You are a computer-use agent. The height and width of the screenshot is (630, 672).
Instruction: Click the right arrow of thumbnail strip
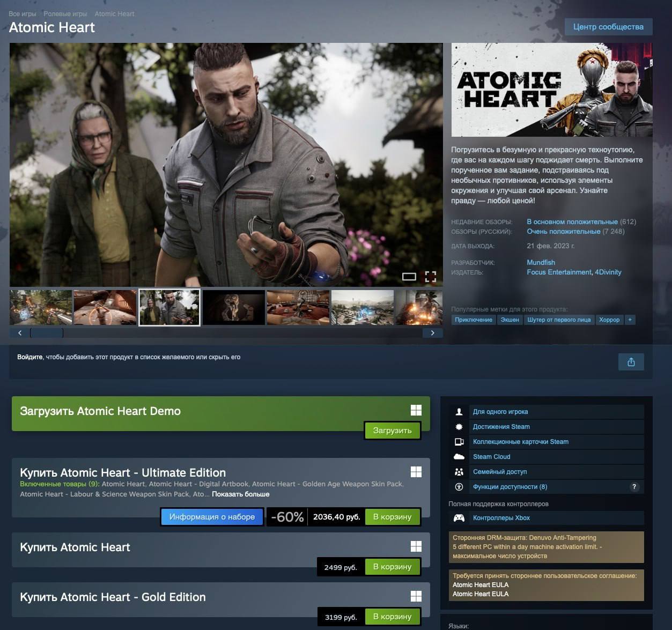pos(433,333)
